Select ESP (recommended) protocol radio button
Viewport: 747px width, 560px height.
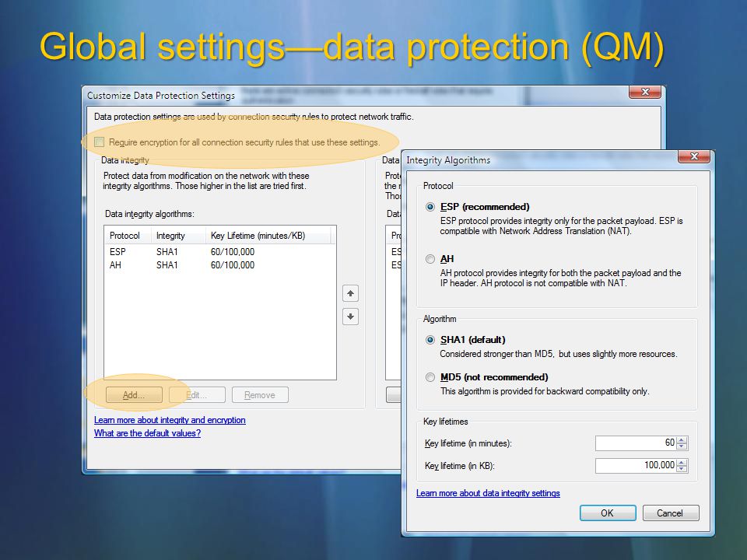pos(430,207)
